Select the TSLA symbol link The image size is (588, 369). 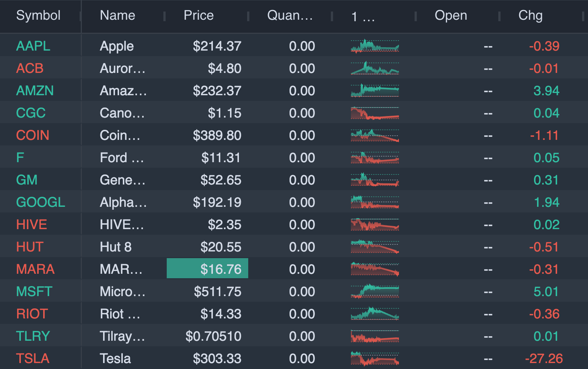[33, 359]
